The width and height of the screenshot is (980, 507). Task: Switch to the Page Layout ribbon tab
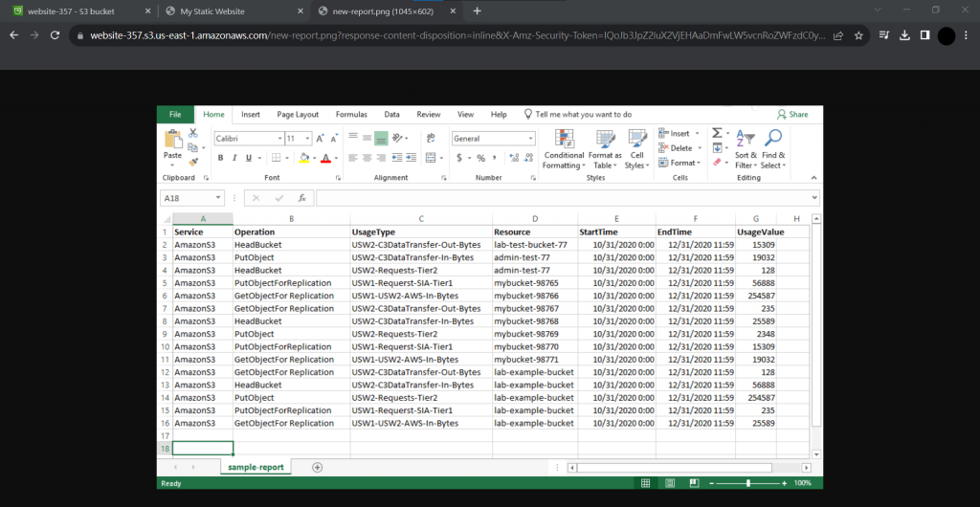(x=298, y=114)
